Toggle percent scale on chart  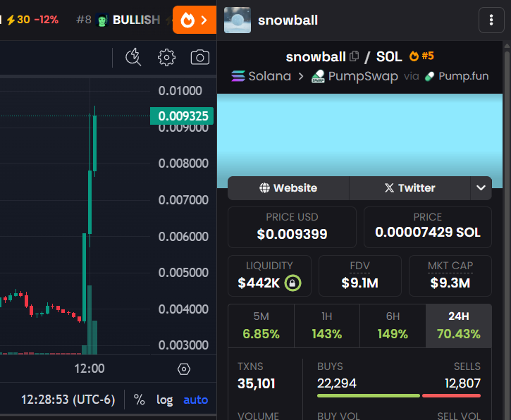139,400
